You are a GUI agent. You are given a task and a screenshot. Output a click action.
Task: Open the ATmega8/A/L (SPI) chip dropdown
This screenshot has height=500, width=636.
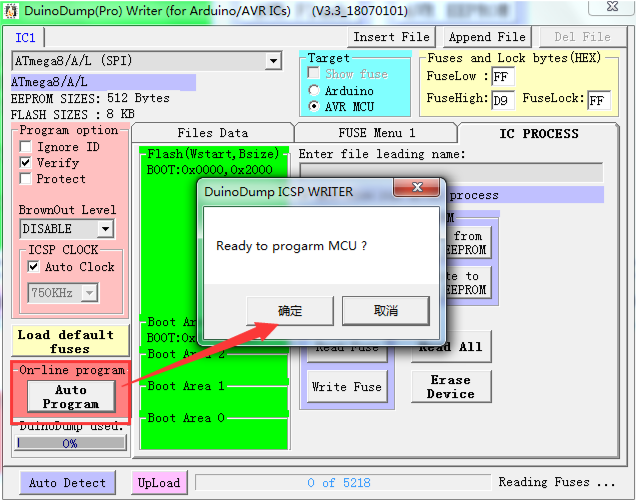[x=273, y=61]
